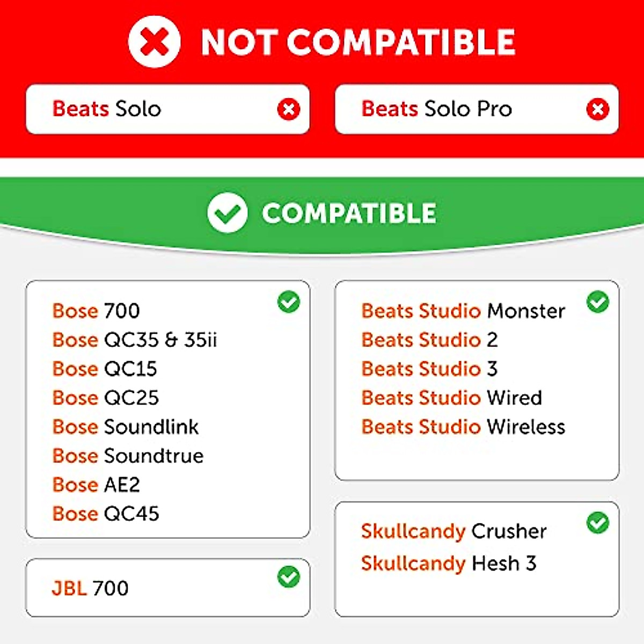Select the Beats Solo Pro label
This screenshot has width=644, height=644.
coord(437,109)
